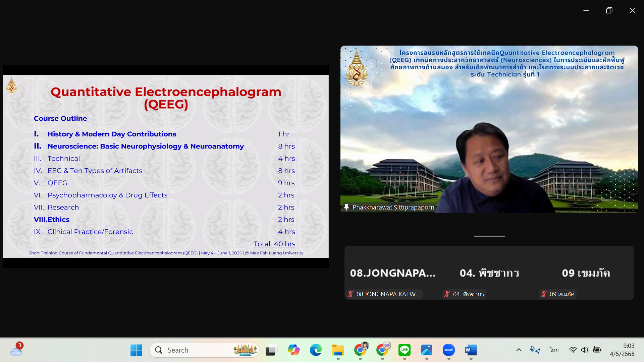
Task: Click the 'Research' outline item
Action: [63, 207]
